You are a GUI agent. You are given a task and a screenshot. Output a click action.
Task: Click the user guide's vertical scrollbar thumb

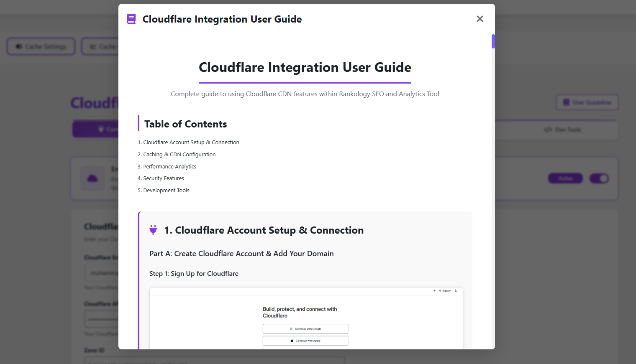coord(493,41)
